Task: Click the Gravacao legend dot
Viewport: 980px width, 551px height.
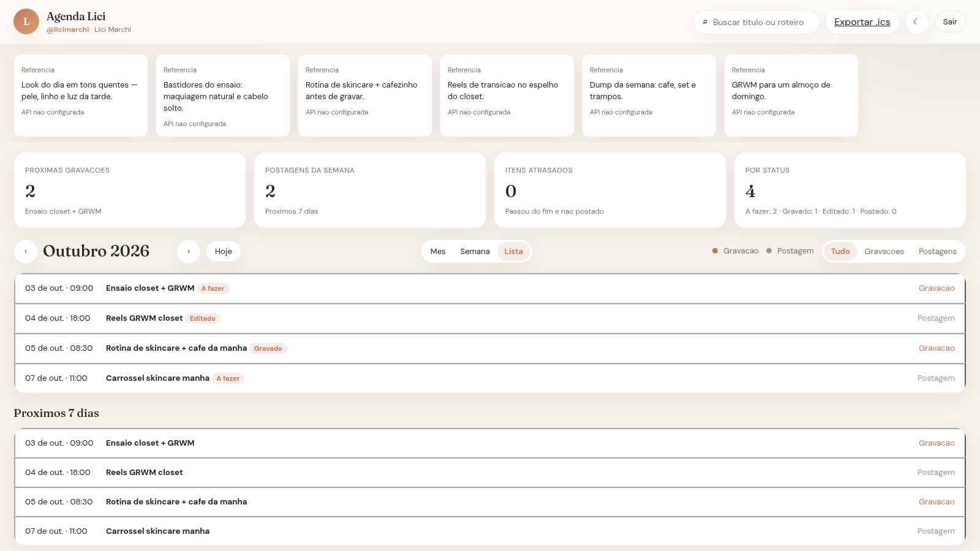Action: 715,251
